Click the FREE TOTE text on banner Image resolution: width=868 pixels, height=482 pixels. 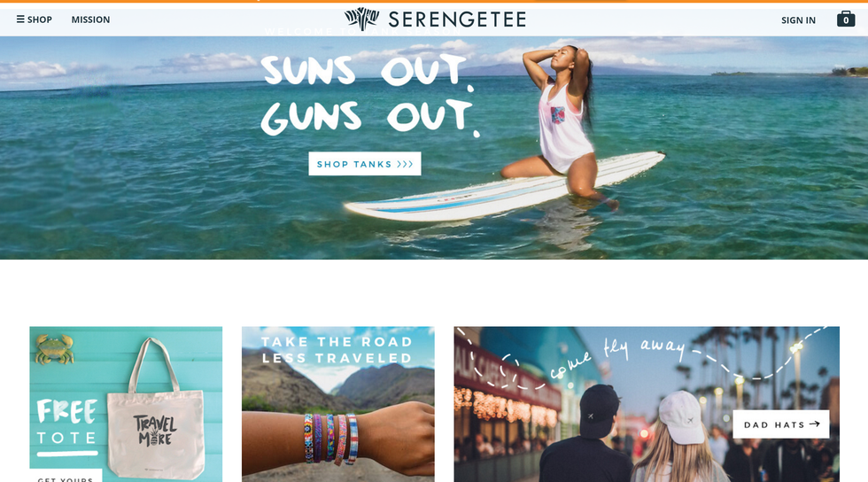pyautogui.click(x=67, y=422)
